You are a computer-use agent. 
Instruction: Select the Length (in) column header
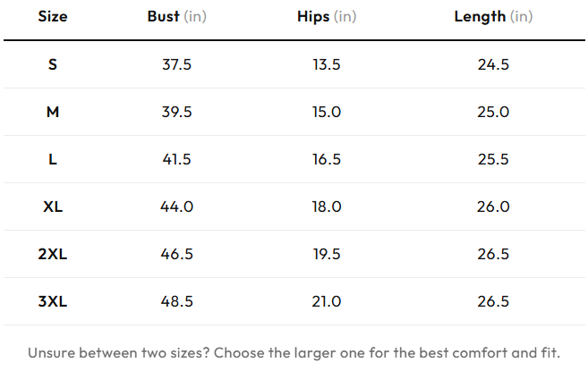(x=493, y=16)
